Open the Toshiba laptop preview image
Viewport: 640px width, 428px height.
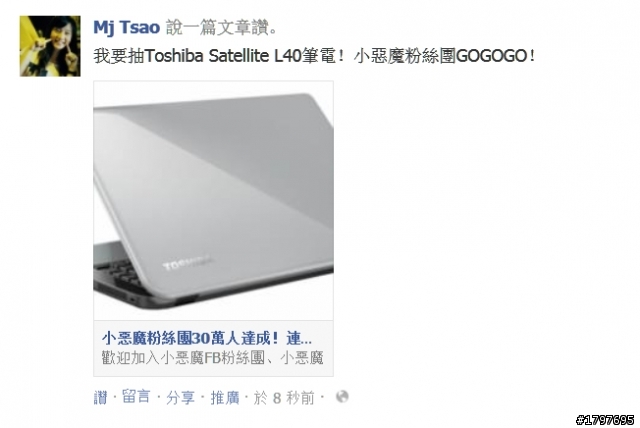click(x=213, y=200)
